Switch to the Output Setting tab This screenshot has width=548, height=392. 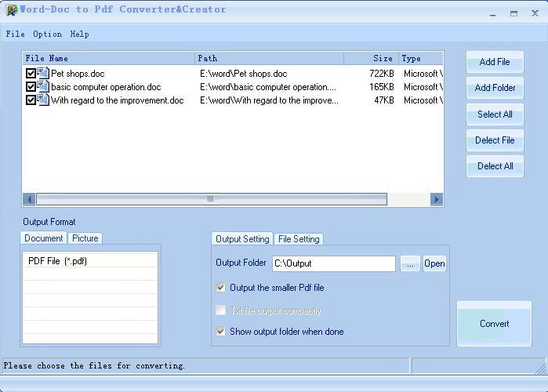point(242,239)
